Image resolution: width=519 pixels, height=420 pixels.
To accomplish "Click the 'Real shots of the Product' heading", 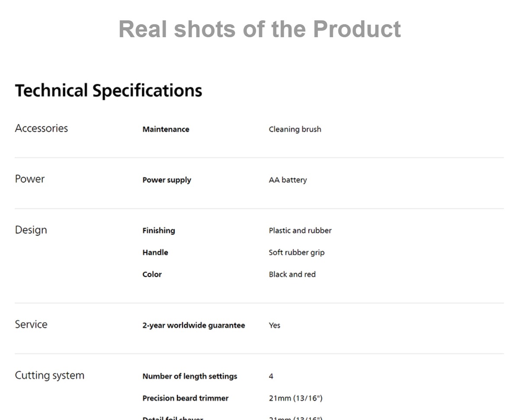I will 259,29.
